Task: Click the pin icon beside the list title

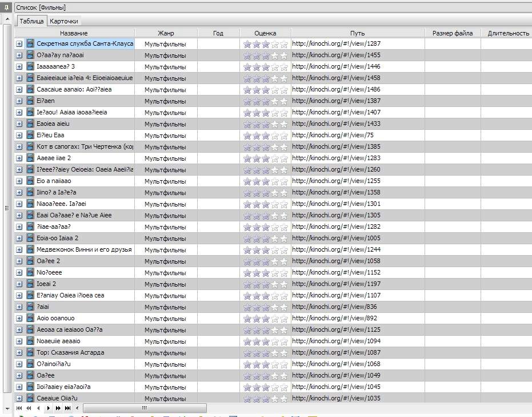Action: 6,7
